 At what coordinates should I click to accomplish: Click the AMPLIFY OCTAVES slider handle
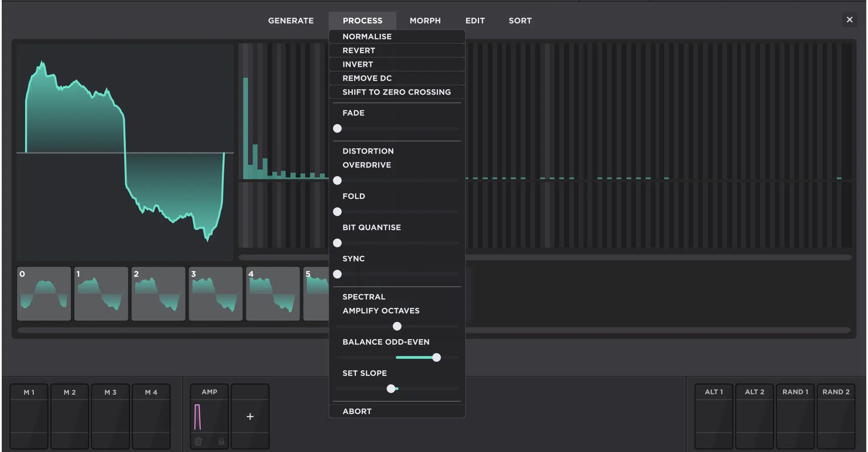(x=397, y=326)
